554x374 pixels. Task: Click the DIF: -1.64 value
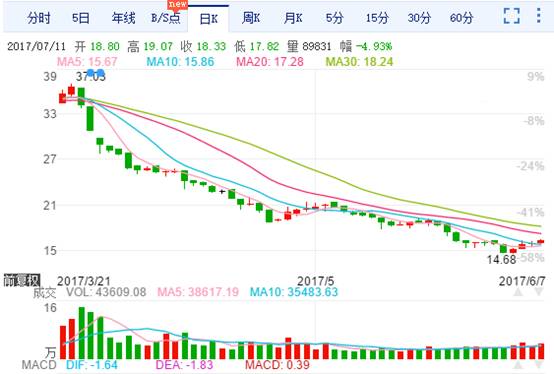[x=92, y=365]
